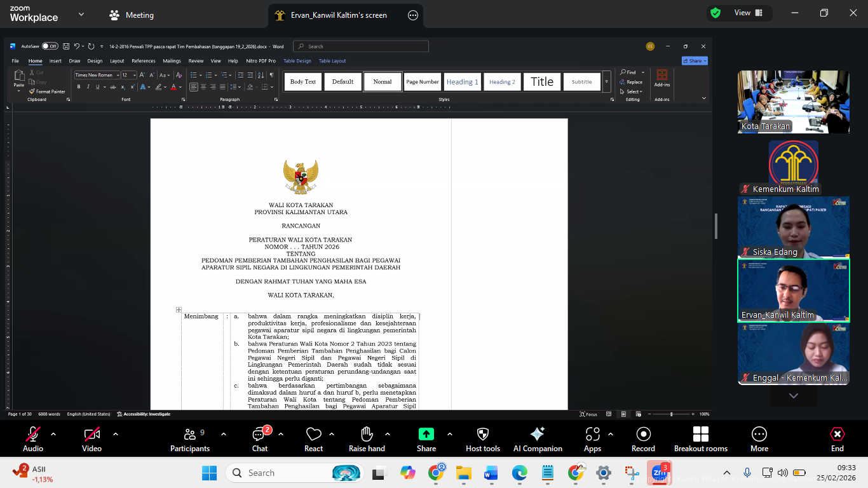Stop your video in Zoom
This screenshot has width=868, height=488.
(91, 437)
